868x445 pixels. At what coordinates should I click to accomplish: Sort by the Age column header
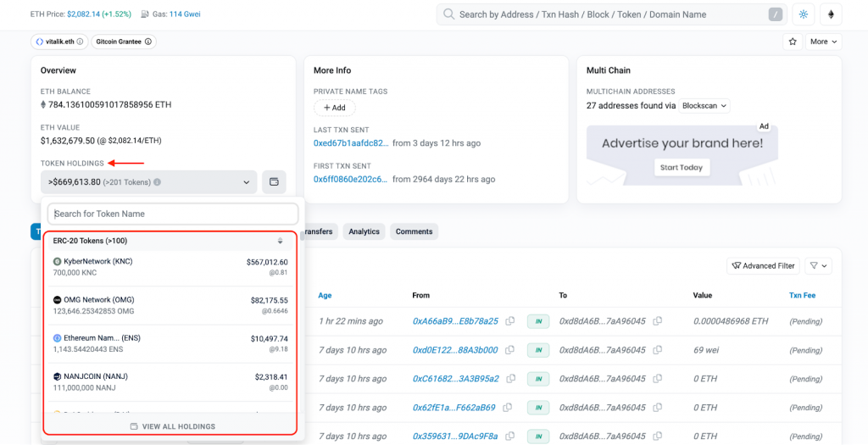[325, 295]
